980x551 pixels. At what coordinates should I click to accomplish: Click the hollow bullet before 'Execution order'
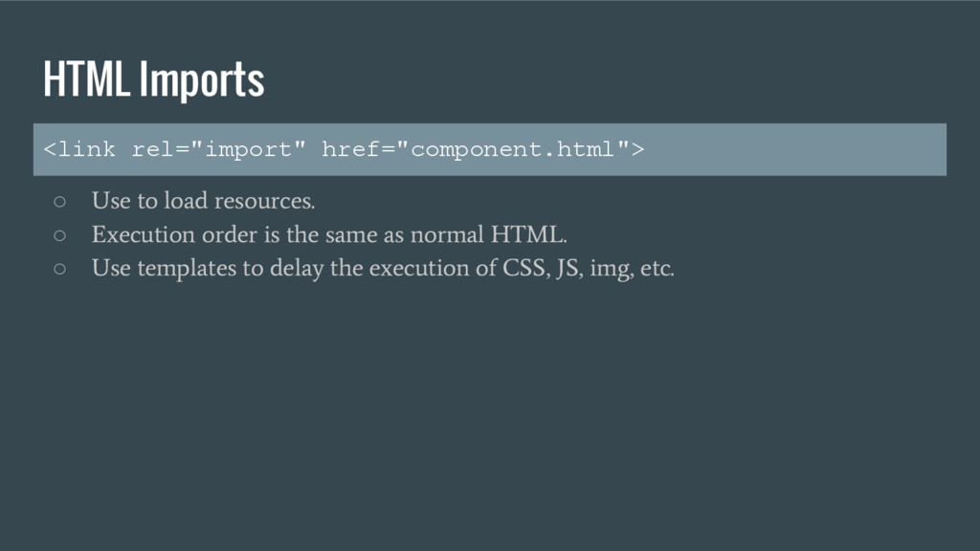click(x=59, y=235)
